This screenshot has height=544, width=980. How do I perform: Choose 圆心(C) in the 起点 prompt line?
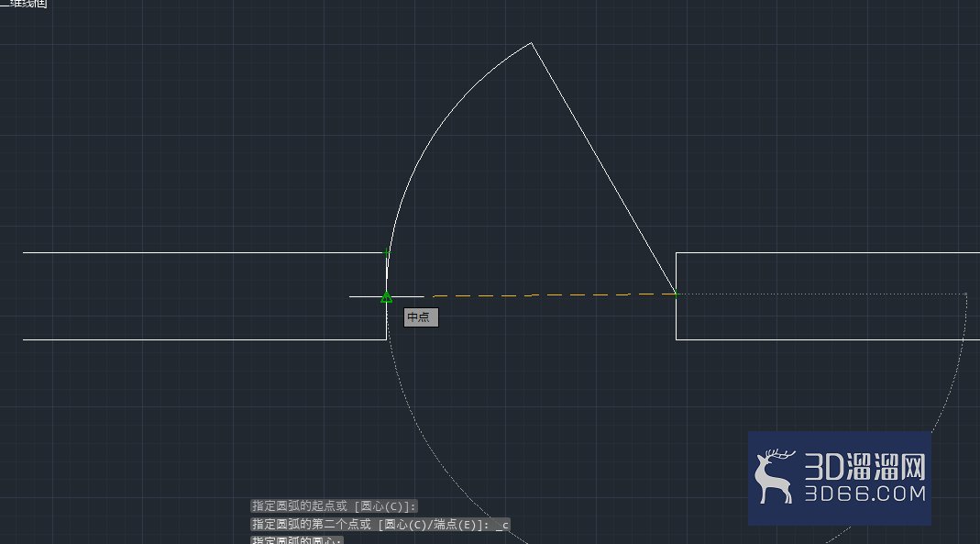pos(383,505)
